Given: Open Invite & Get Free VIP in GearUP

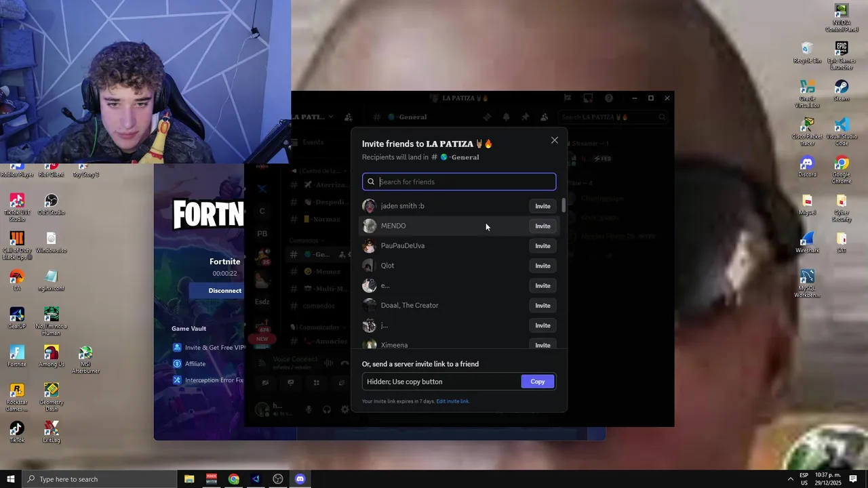Looking at the screenshot, I should [x=209, y=348].
